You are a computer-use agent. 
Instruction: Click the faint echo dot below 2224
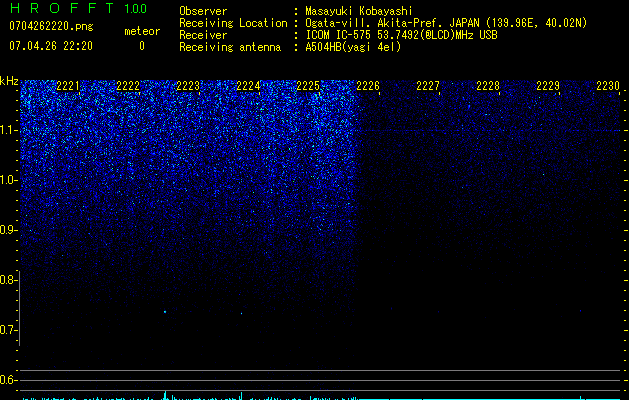241,313
